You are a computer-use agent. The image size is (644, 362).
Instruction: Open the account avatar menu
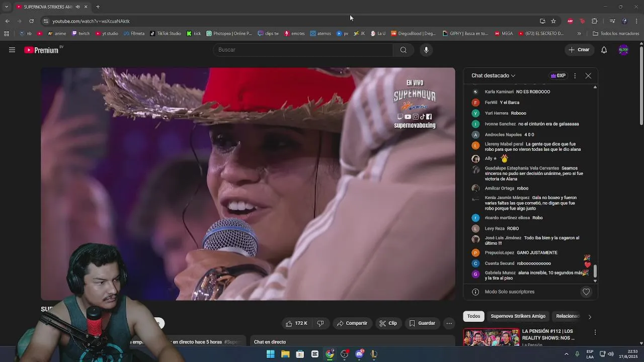(623, 50)
